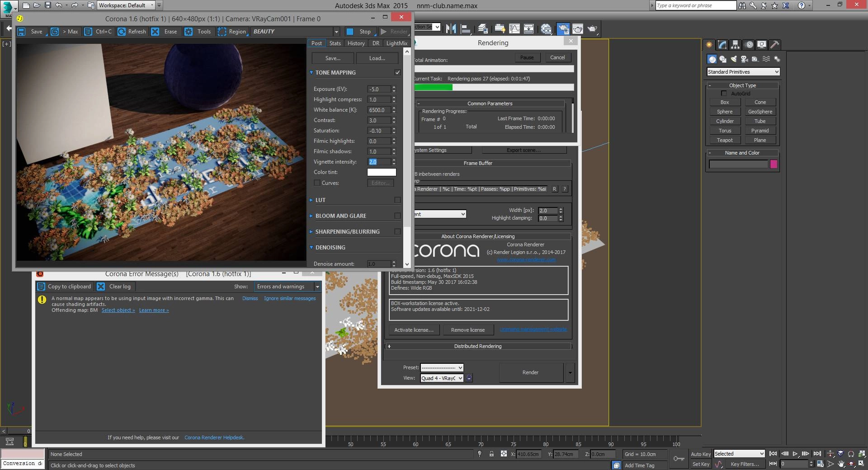
Task: Select the Space Warps category icon
Action: (766, 59)
